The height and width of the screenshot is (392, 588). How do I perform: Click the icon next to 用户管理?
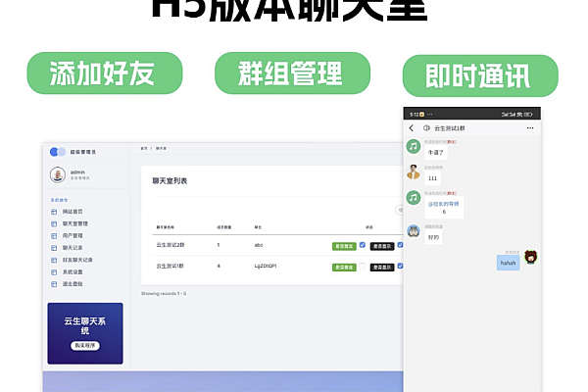54,236
